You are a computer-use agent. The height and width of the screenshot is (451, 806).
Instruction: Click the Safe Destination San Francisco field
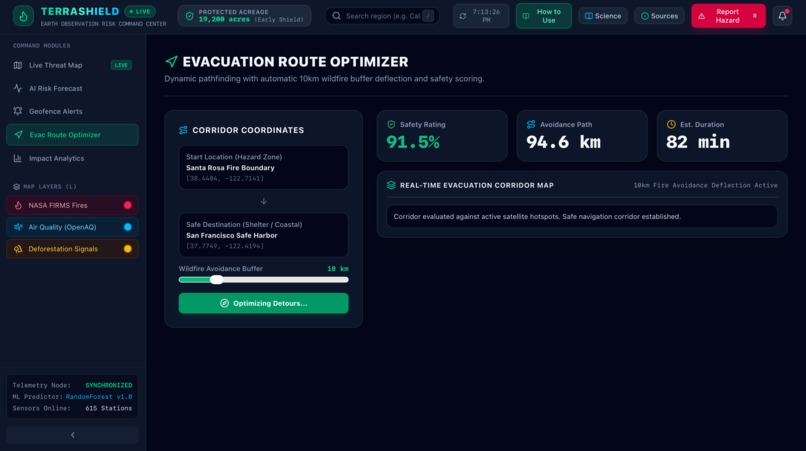point(264,235)
